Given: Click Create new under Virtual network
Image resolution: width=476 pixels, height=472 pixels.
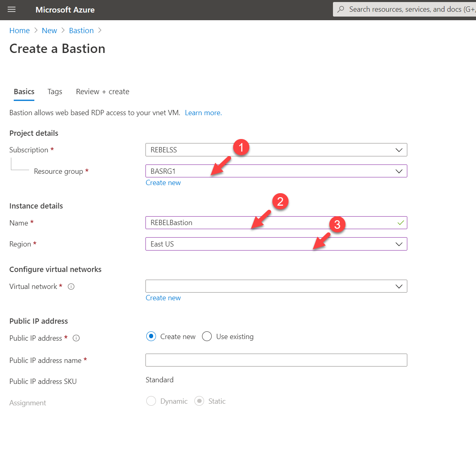Looking at the screenshot, I should (x=163, y=298).
